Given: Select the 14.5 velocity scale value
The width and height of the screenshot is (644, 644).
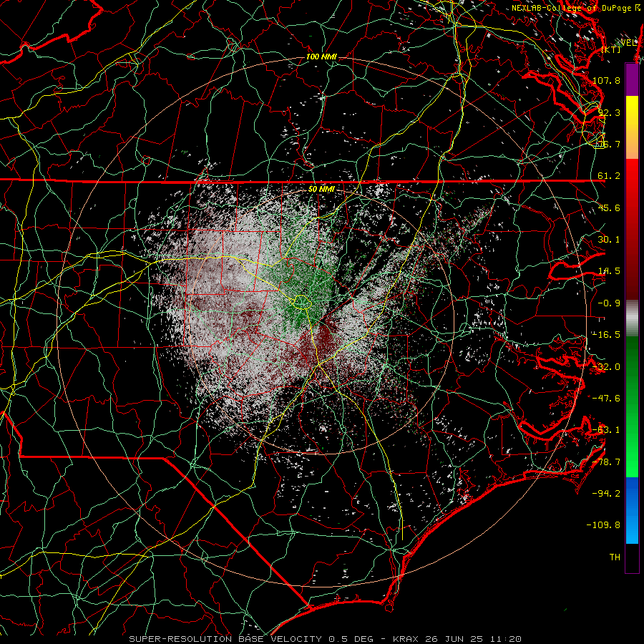Looking at the screenshot, I should [x=609, y=271].
